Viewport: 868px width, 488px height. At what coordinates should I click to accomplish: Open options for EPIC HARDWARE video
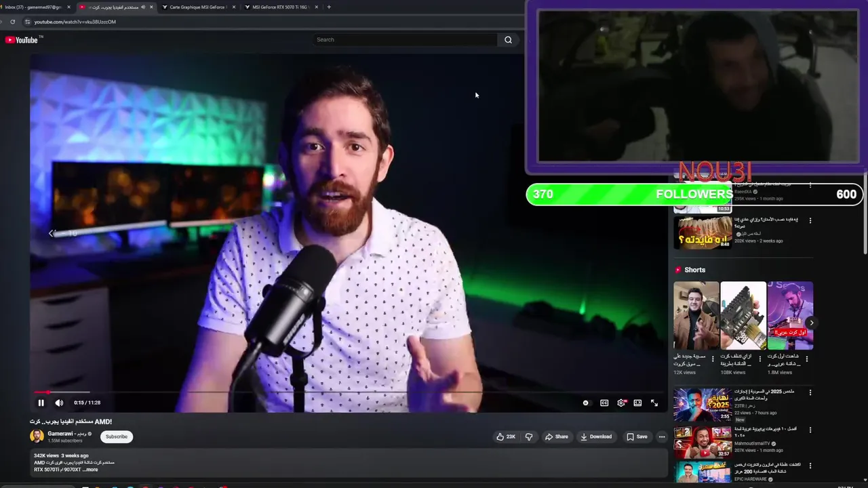coord(810,466)
